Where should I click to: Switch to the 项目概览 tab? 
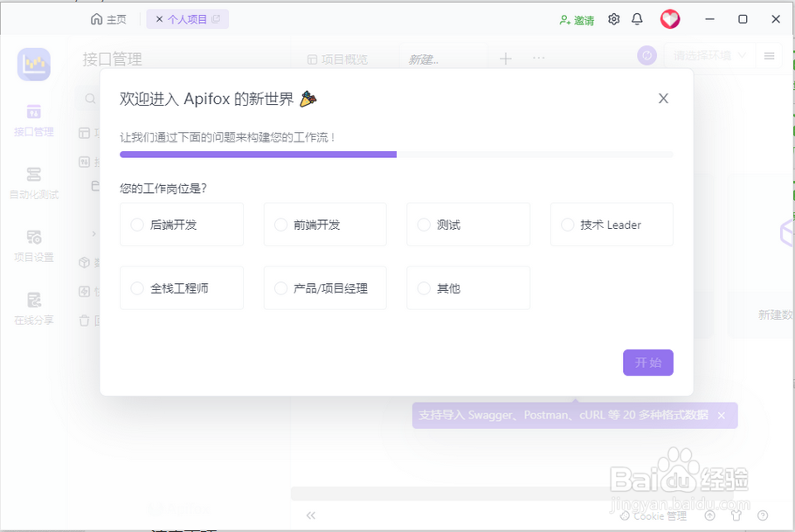(338, 60)
